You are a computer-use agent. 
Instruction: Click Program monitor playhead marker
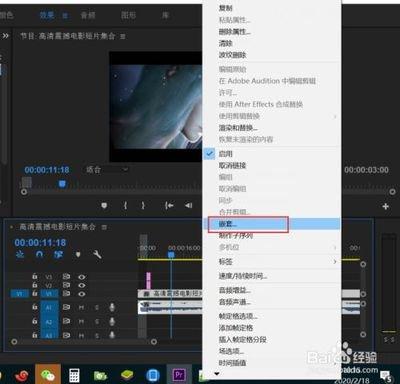pyautogui.click(x=62, y=183)
